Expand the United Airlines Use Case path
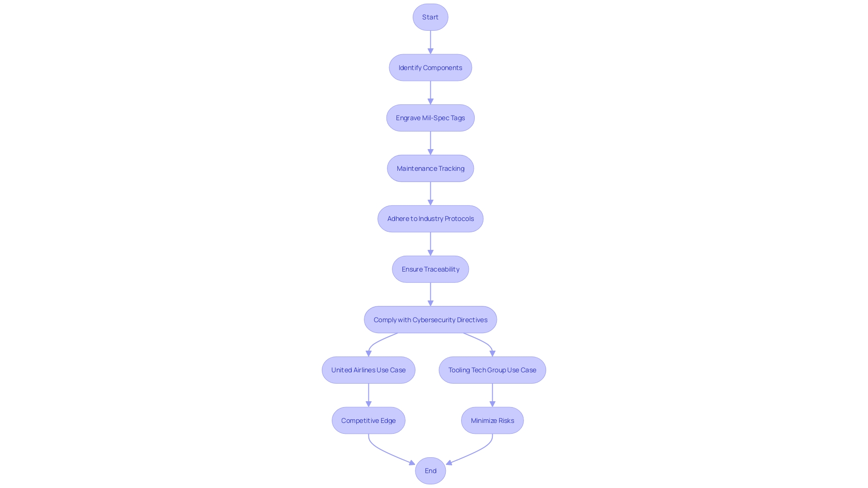This screenshot has height=488, width=868. click(x=368, y=370)
